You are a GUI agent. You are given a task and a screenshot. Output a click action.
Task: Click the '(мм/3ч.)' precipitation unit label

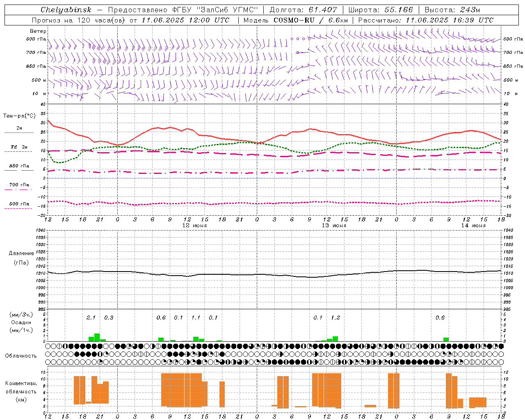[21, 315]
